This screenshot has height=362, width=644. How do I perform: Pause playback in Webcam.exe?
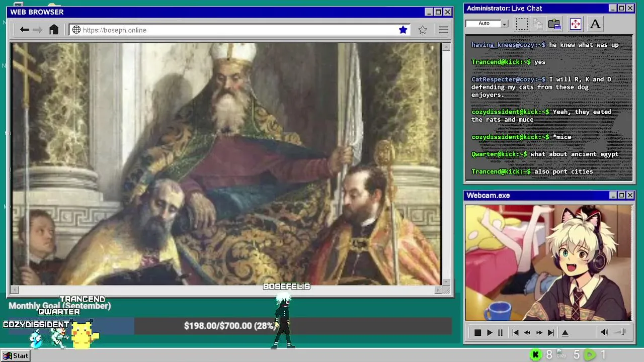coord(500,332)
